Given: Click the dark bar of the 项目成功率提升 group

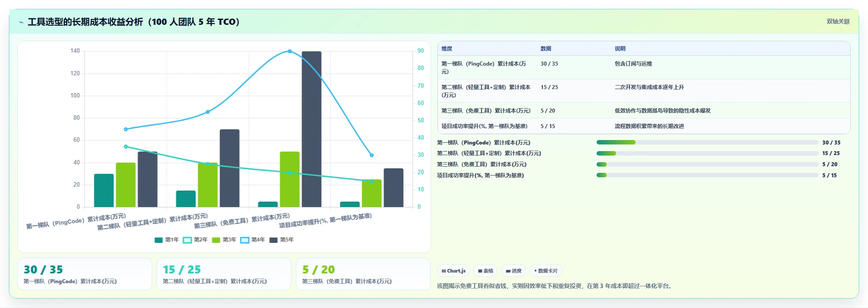Looking at the screenshot, I should click(393, 187).
